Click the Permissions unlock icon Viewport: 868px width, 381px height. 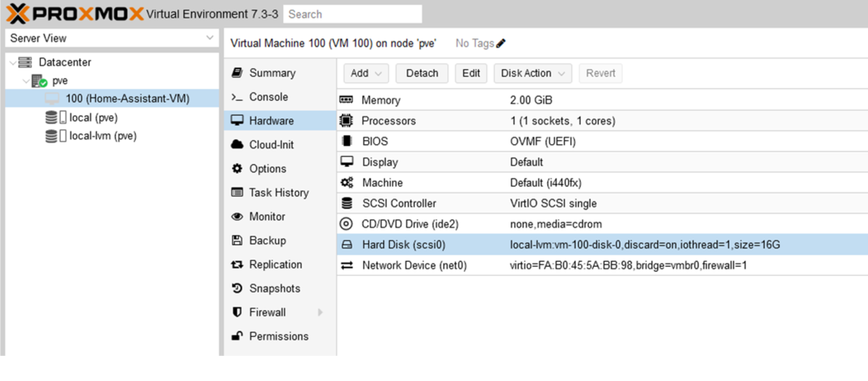(x=237, y=336)
